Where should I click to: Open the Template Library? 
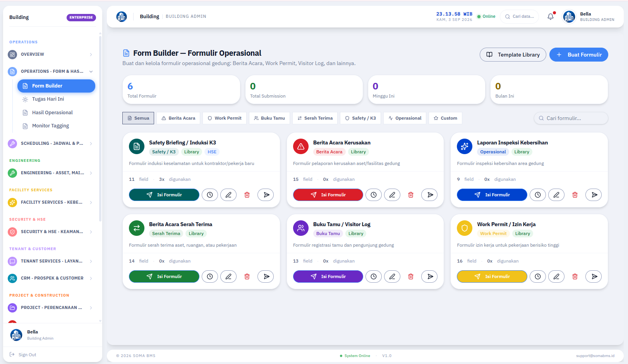[513, 55]
